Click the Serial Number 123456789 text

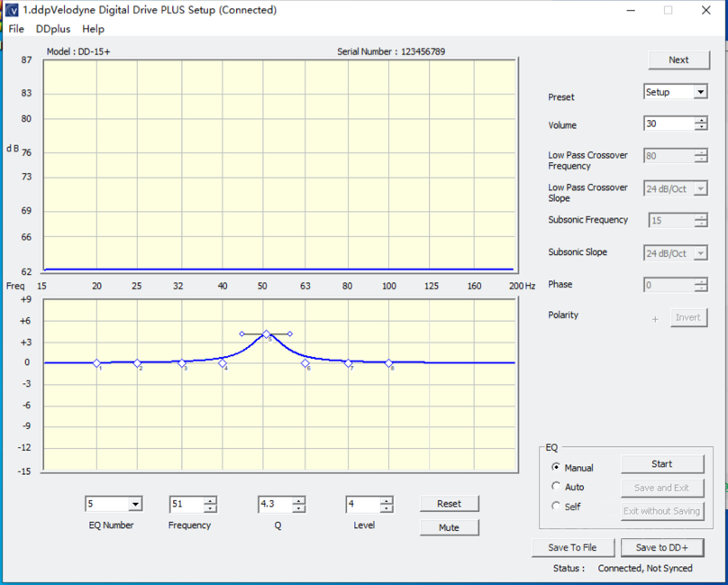tap(391, 51)
